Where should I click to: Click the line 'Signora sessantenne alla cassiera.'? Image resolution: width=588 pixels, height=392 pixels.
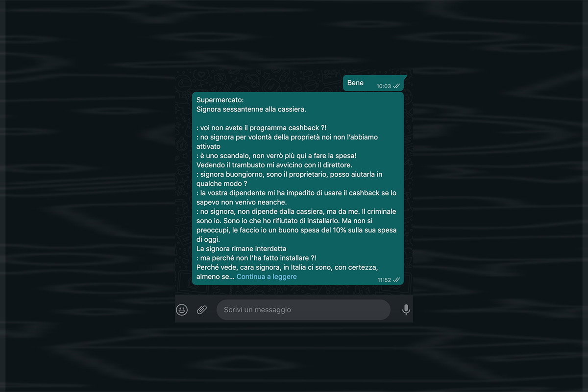pyautogui.click(x=251, y=109)
